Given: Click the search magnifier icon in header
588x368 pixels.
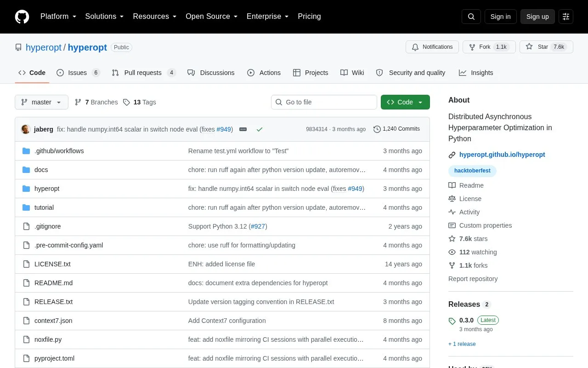Looking at the screenshot, I should tap(471, 17).
